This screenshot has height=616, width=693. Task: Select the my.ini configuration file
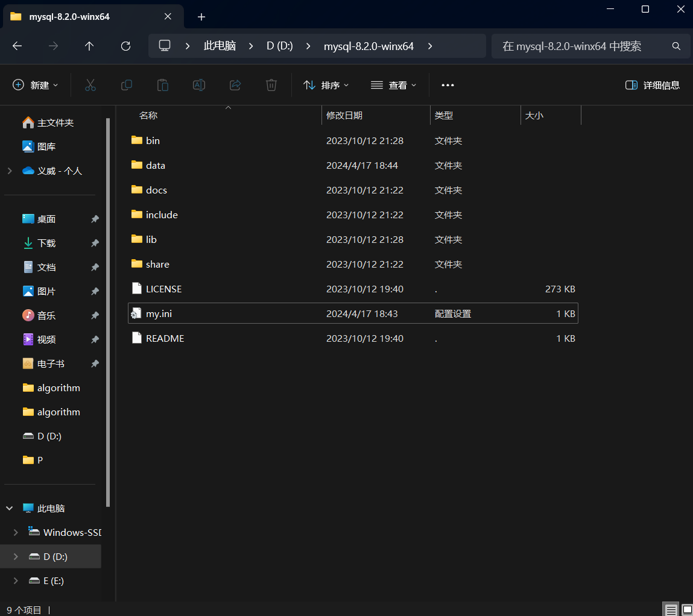click(353, 313)
